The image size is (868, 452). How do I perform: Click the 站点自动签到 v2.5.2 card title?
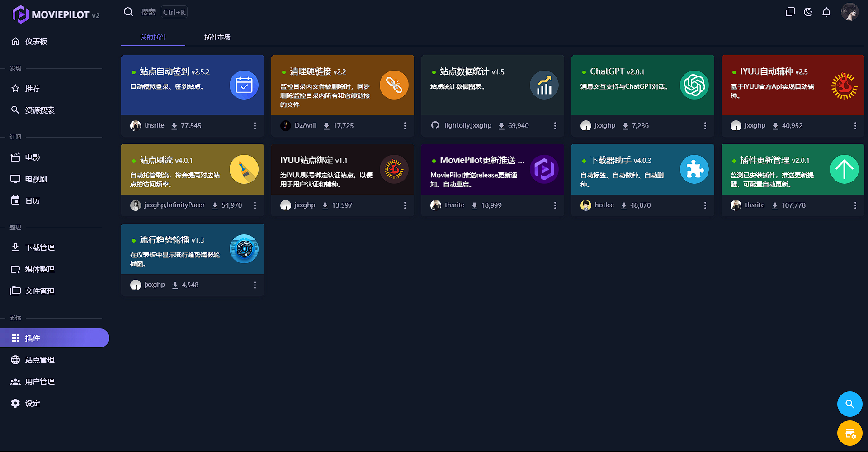click(x=175, y=71)
